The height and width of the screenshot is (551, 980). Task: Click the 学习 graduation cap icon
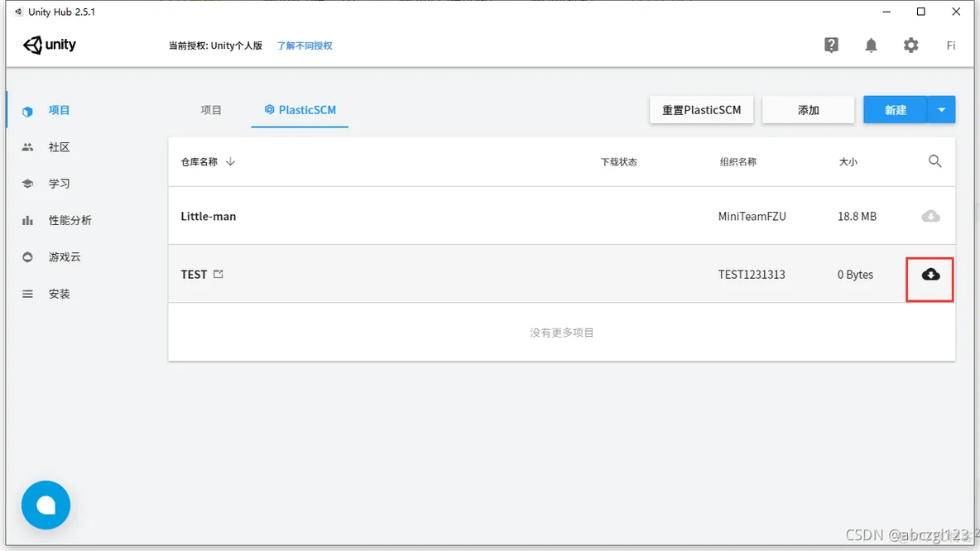tap(27, 184)
